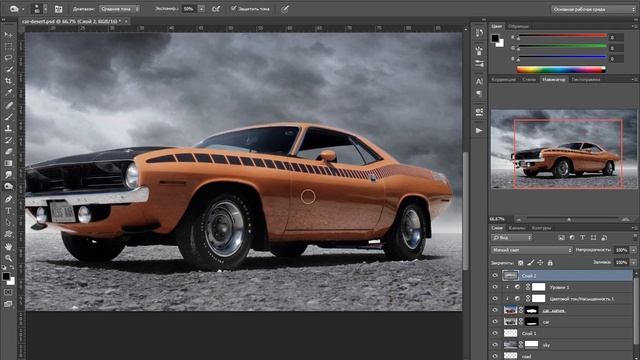The image size is (640, 360).
Task: Select the Type tool
Action: pos(8,211)
